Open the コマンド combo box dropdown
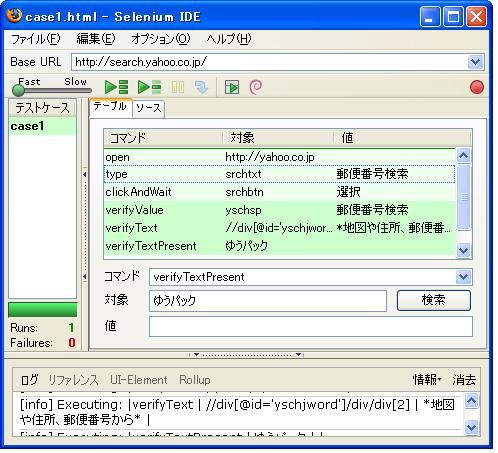498x453 pixels. coord(464,277)
